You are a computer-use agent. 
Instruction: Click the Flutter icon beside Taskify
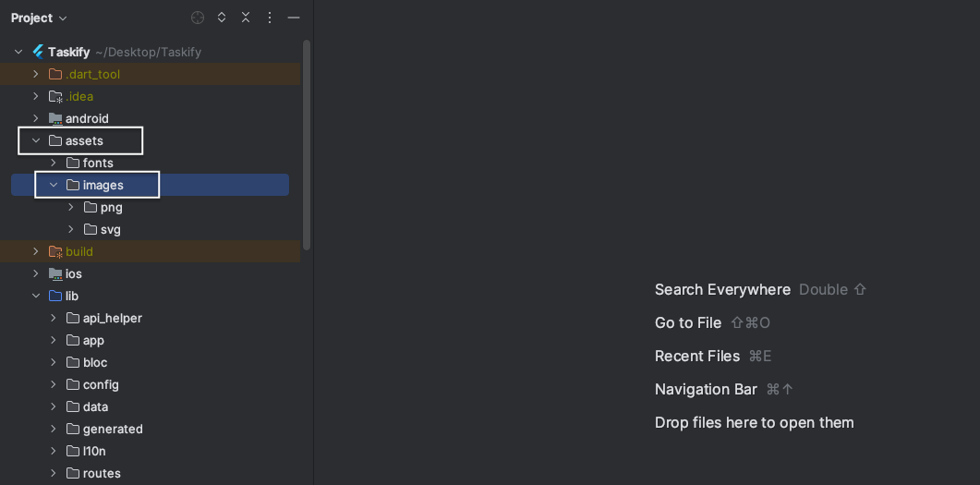click(38, 52)
